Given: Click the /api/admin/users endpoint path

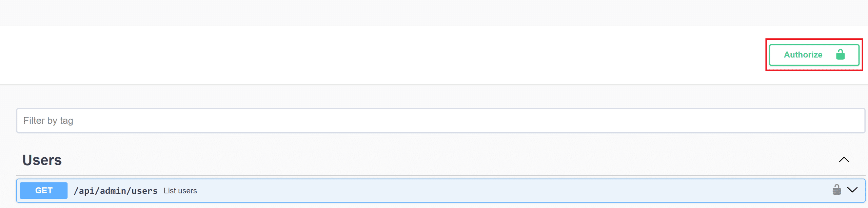Looking at the screenshot, I should point(116,191).
